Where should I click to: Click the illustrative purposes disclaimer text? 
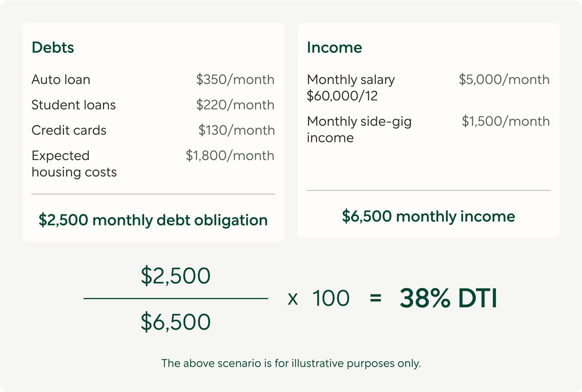coord(291,363)
